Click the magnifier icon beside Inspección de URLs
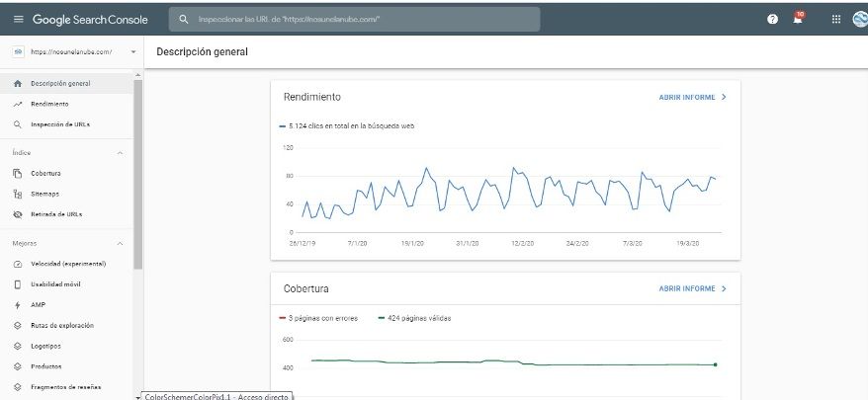 tap(18, 124)
